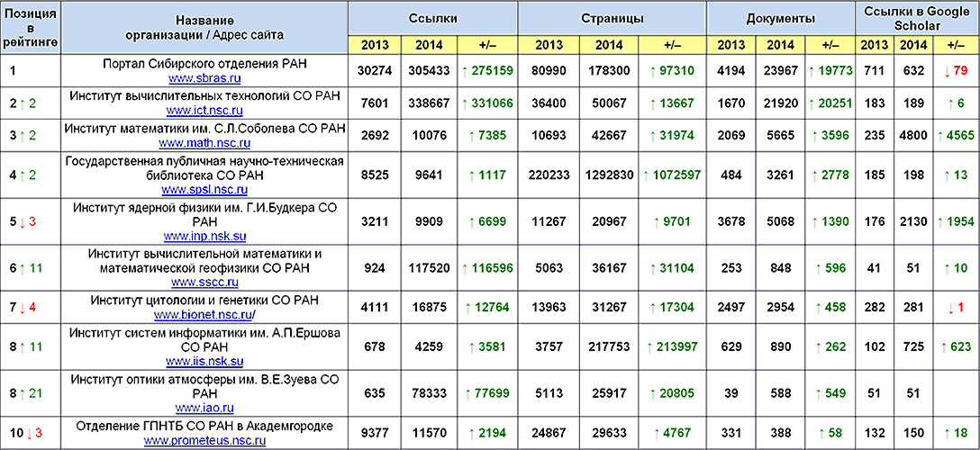The width and height of the screenshot is (980, 450).
Task: Follow the www.math.nsc.ru link
Action: tap(204, 143)
